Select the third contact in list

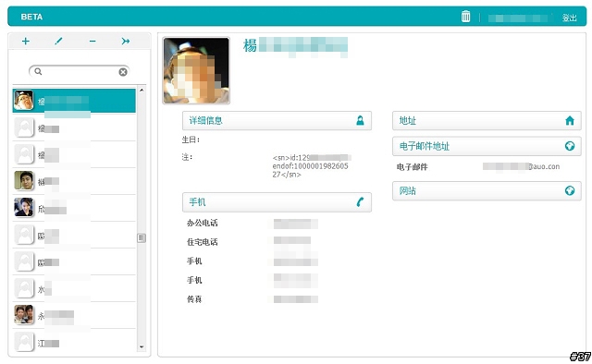[74, 154]
